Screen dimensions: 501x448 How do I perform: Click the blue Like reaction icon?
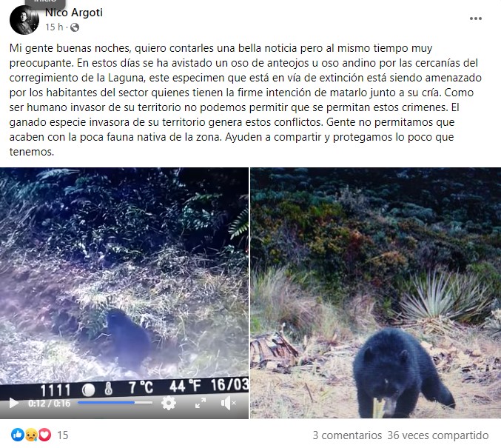17,435
